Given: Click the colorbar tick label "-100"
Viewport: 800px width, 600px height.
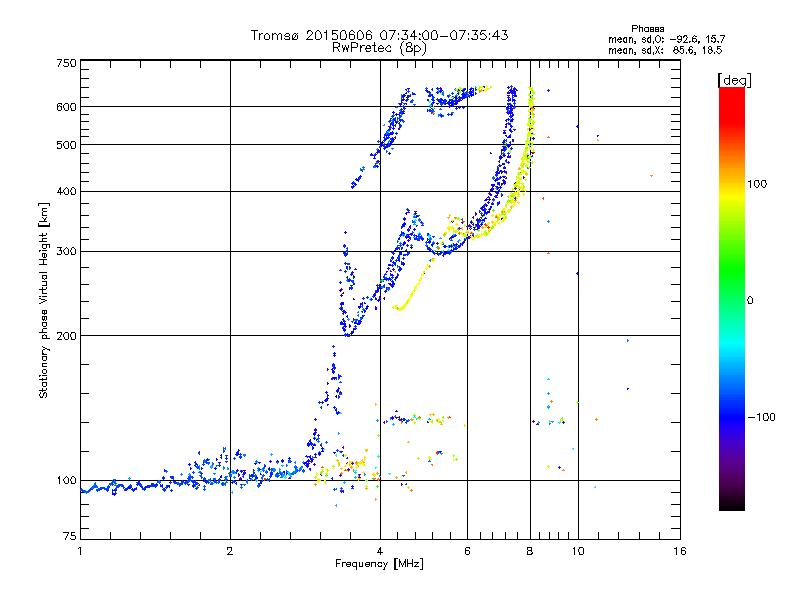Looking at the screenshot, I should click(x=762, y=417).
